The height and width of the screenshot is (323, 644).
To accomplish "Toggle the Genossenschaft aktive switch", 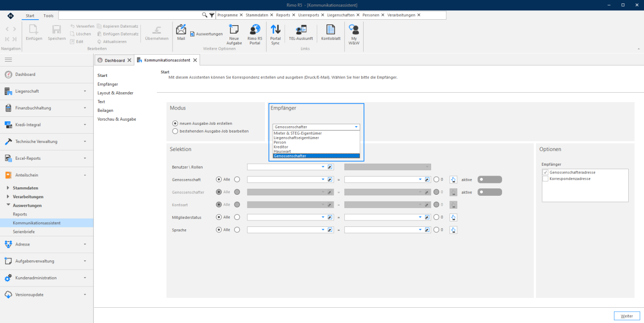I will [x=489, y=179].
